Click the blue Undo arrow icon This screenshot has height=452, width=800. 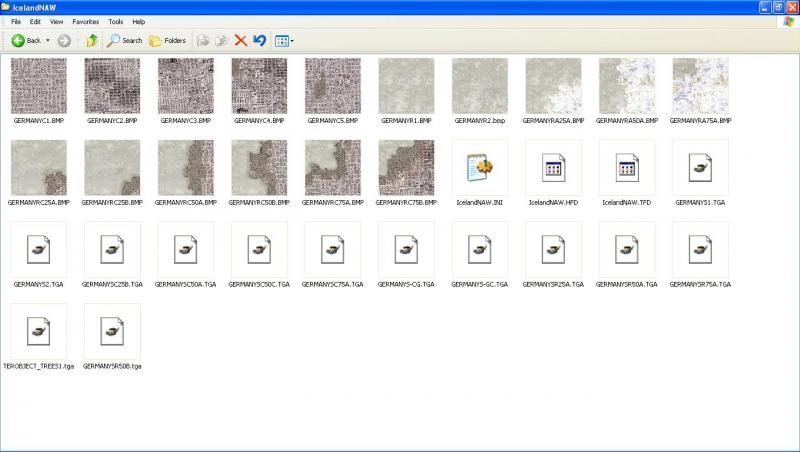pos(260,40)
